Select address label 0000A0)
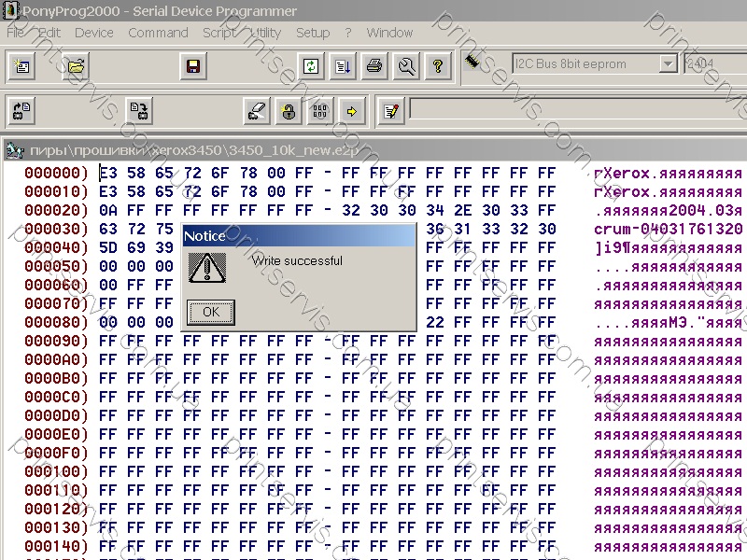Viewport: 747px width, 560px height. click(57, 359)
